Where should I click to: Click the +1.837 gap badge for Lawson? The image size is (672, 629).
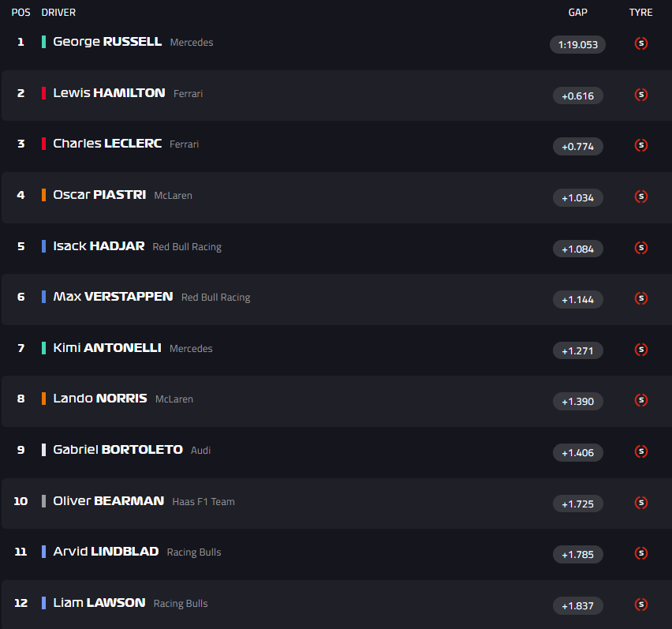(x=577, y=605)
